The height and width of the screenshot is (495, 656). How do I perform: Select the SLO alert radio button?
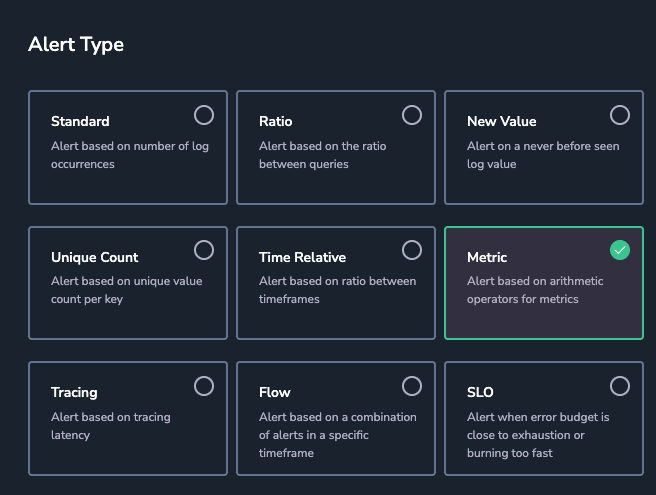click(x=620, y=386)
